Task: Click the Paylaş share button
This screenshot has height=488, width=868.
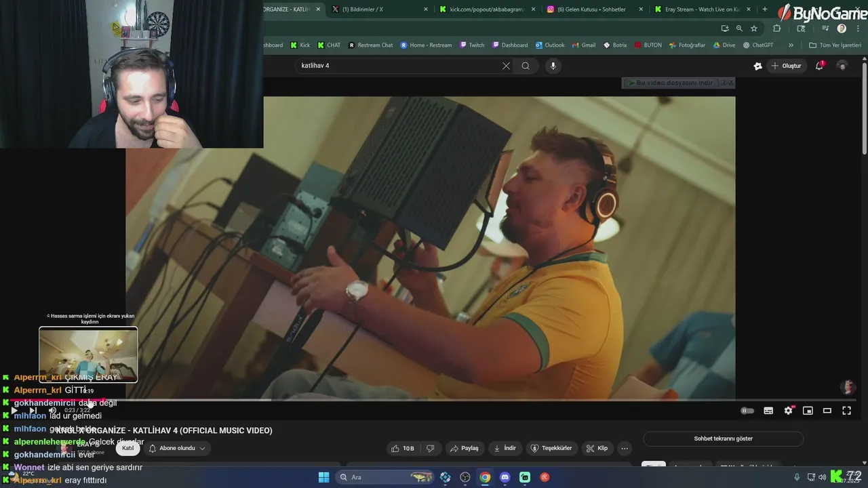Action: 465,448
